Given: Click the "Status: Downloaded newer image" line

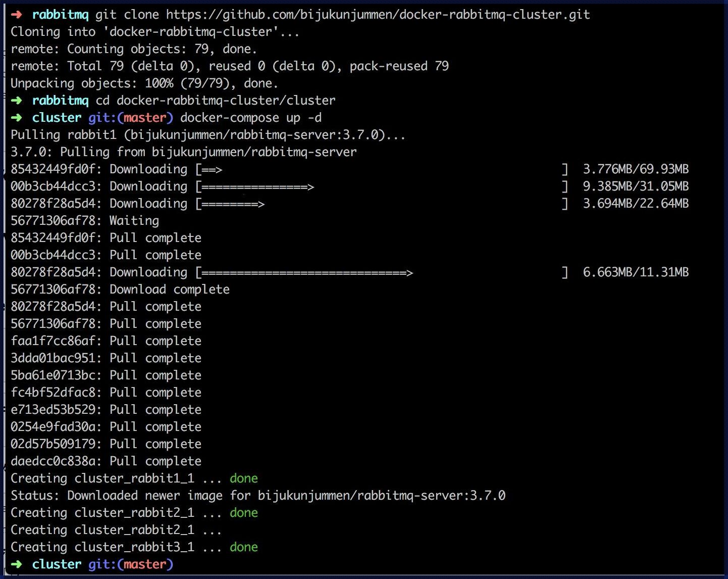Looking at the screenshot, I should click(258, 496).
